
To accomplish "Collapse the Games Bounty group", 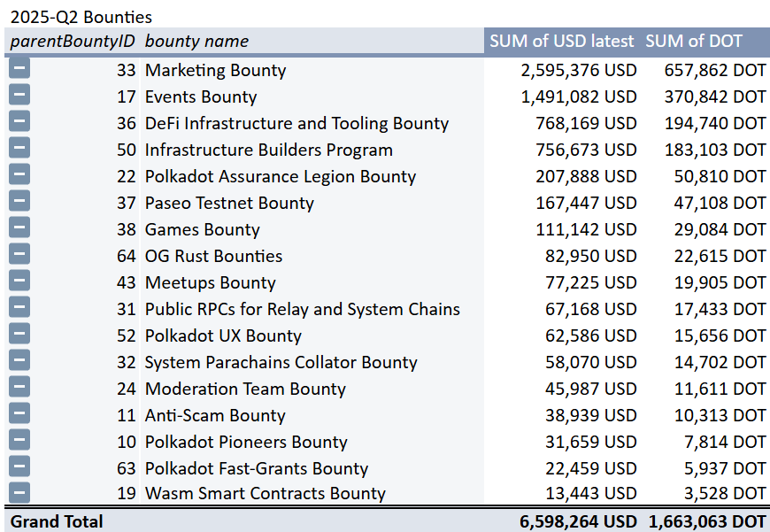I will [x=19, y=228].
